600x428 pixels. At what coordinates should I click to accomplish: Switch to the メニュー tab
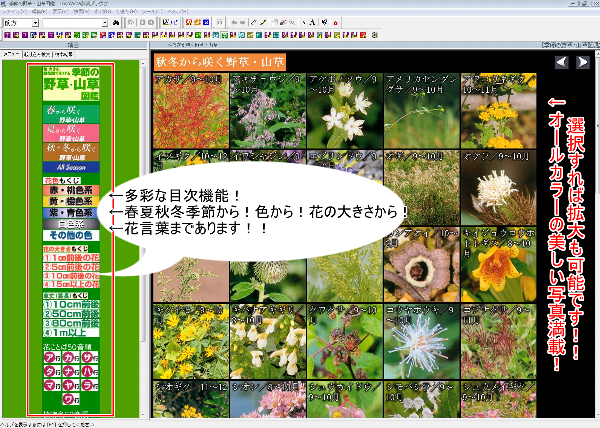coord(11,54)
